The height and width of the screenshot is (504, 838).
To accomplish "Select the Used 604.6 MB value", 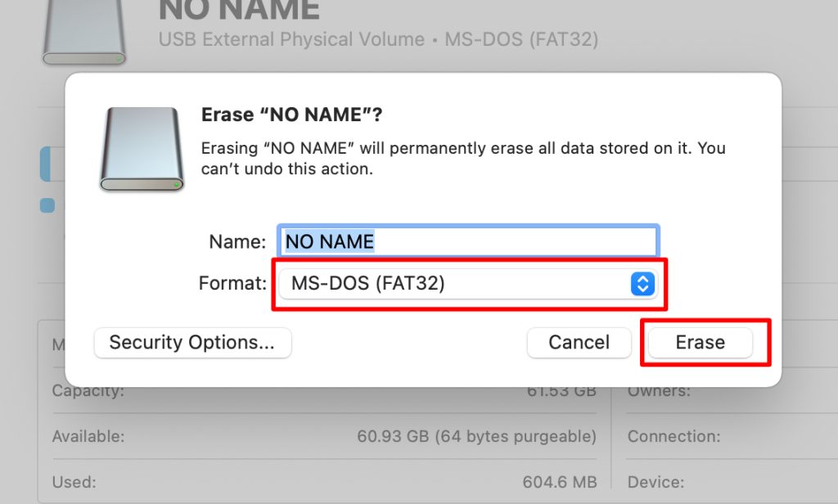I will (x=560, y=482).
